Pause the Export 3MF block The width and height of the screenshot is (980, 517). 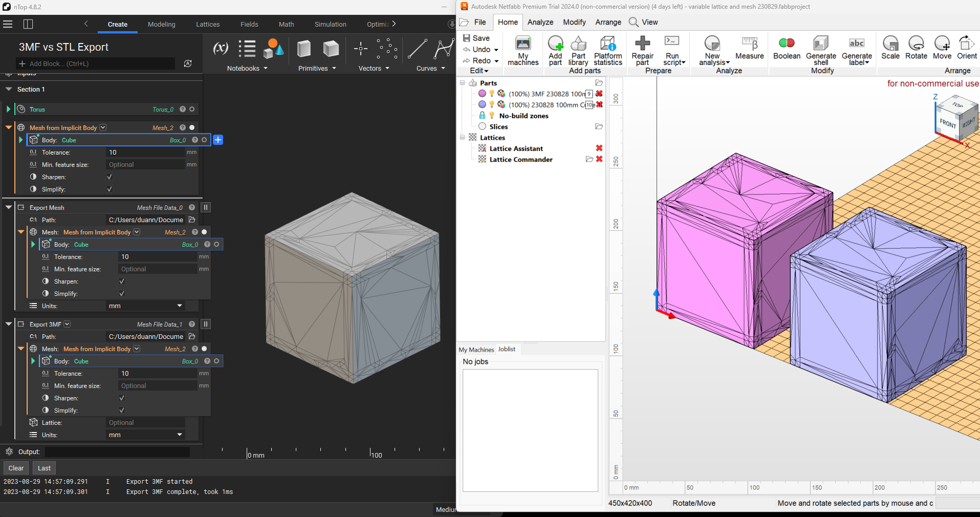coord(206,324)
